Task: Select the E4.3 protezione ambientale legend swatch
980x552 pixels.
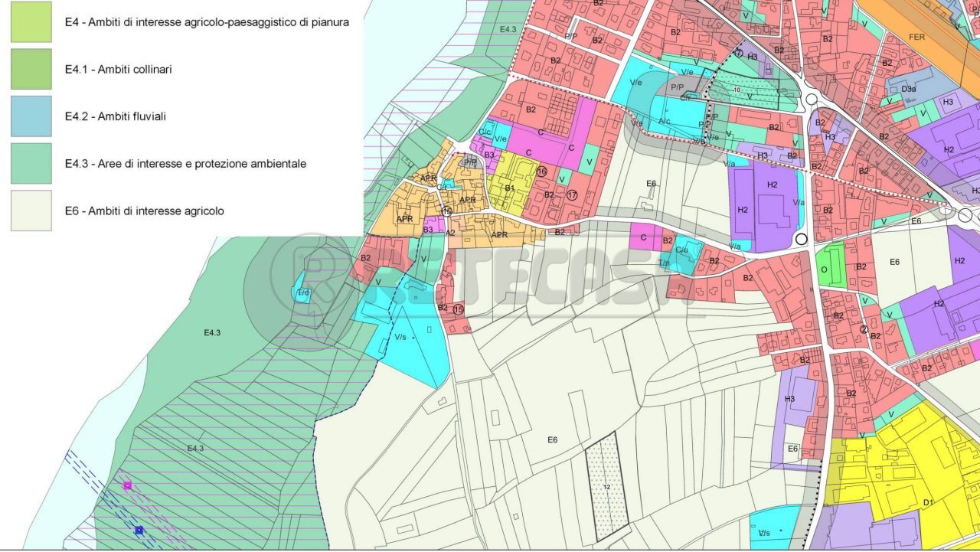Action: pos(31,163)
